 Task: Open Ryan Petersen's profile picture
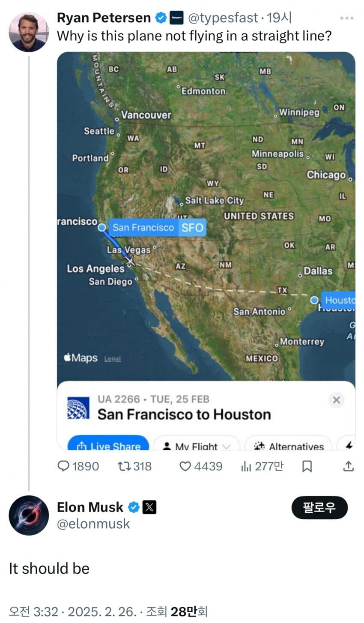(x=29, y=32)
